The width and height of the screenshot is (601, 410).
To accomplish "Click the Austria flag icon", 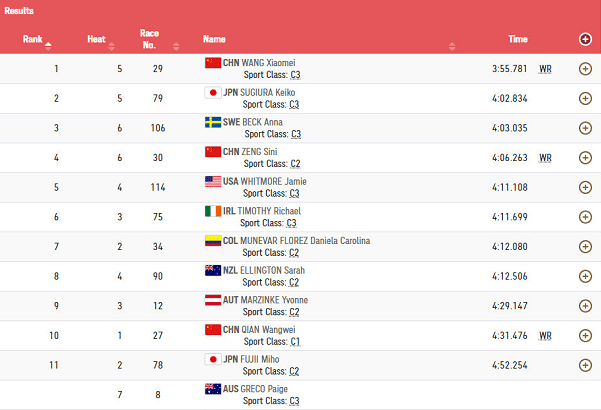I will (x=212, y=299).
